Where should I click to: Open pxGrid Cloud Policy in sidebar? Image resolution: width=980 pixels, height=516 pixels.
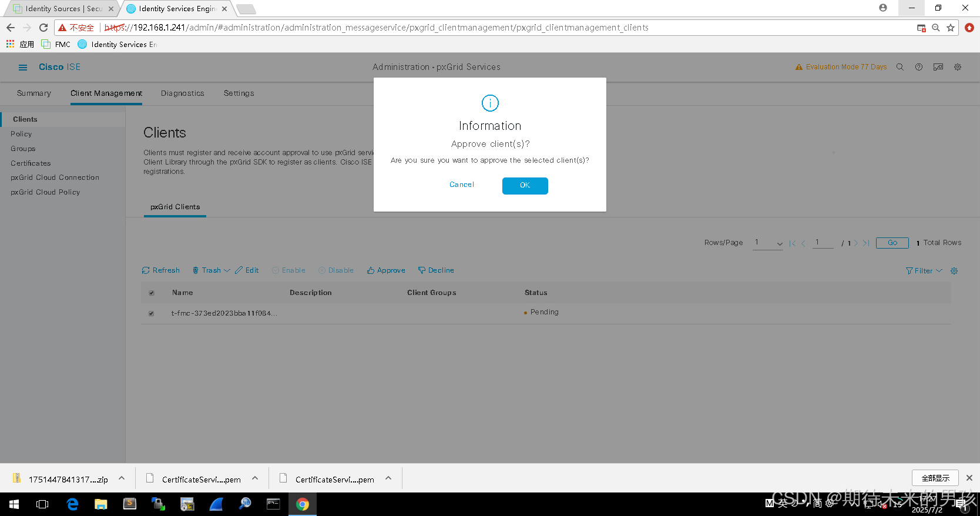(45, 192)
